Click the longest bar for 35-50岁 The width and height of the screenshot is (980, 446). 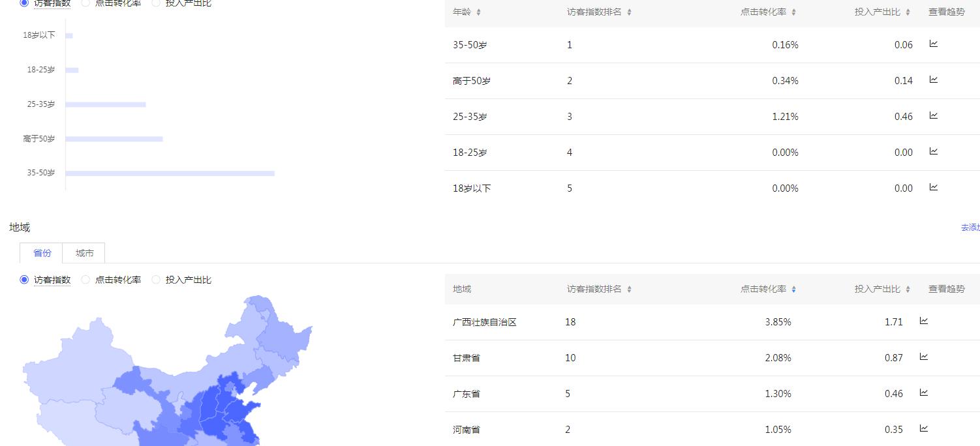pyautogui.click(x=170, y=172)
